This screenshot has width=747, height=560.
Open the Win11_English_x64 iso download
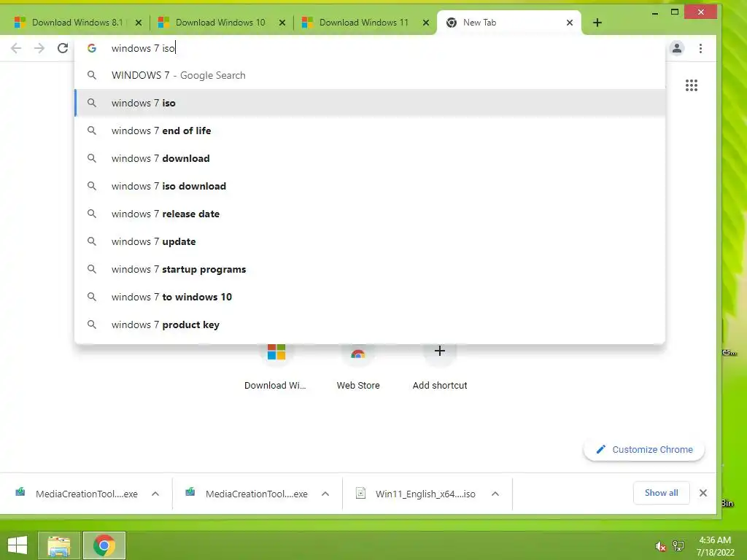(x=416, y=494)
